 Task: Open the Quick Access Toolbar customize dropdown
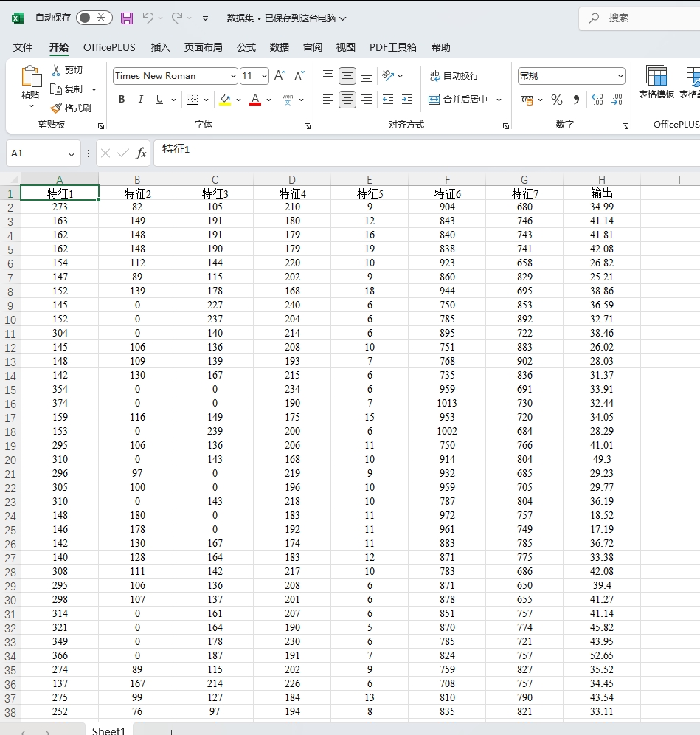coord(205,18)
